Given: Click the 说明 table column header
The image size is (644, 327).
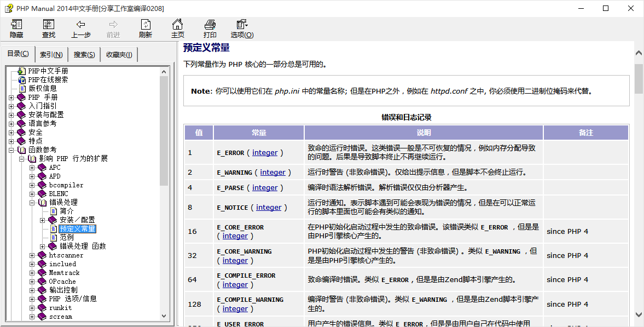Looking at the screenshot, I should (x=424, y=133).
